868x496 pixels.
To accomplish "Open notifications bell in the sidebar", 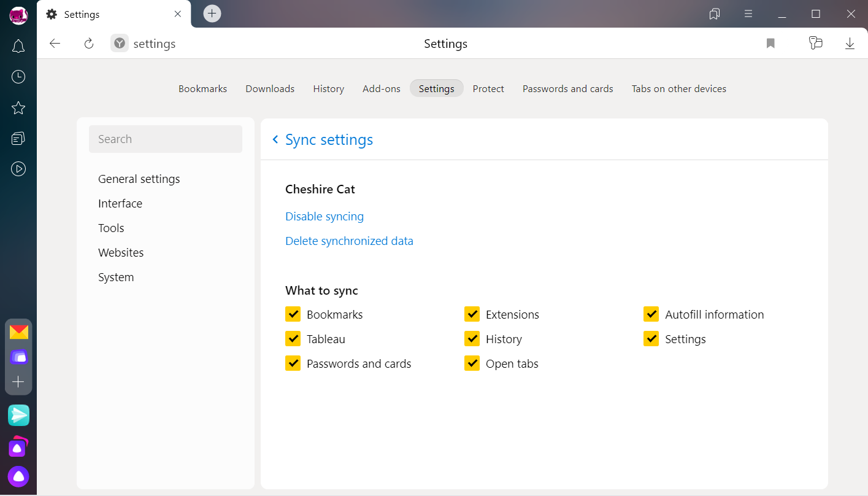I will (x=18, y=46).
